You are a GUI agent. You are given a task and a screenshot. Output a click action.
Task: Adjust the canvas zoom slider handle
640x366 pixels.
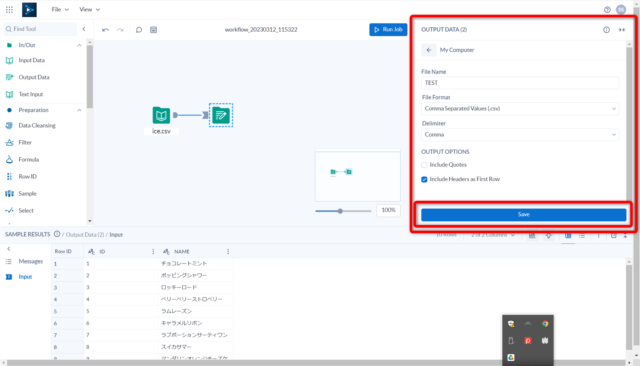340,211
